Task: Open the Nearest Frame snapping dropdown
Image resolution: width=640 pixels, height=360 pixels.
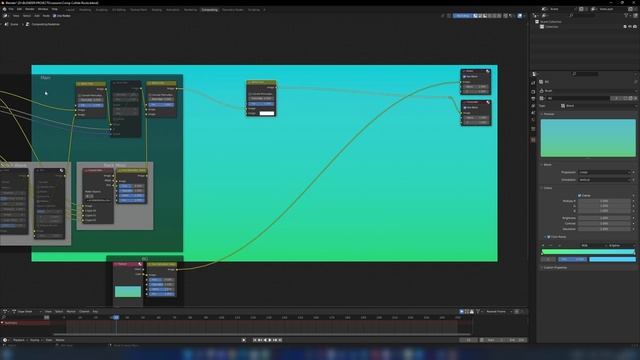Action: (498, 311)
